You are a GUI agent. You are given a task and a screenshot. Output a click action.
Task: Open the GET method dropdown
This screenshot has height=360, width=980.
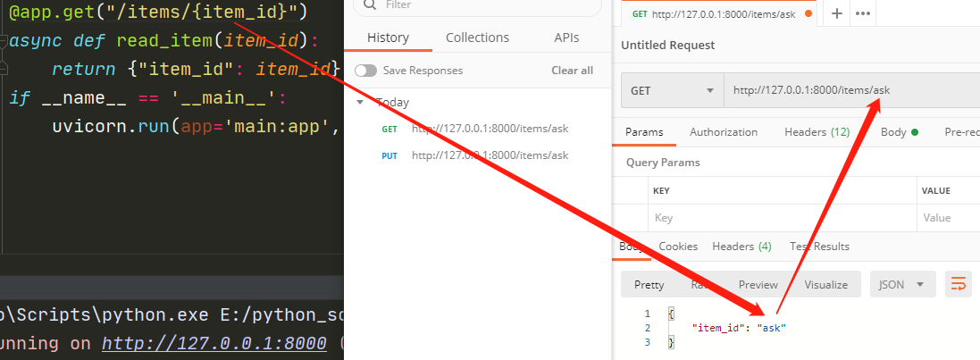point(672,90)
